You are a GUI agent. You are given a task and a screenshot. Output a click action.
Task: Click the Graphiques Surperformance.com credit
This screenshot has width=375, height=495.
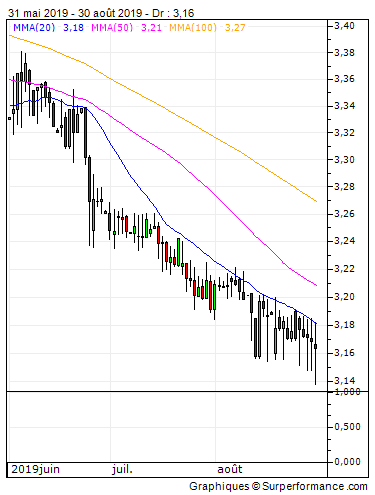point(278,486)
